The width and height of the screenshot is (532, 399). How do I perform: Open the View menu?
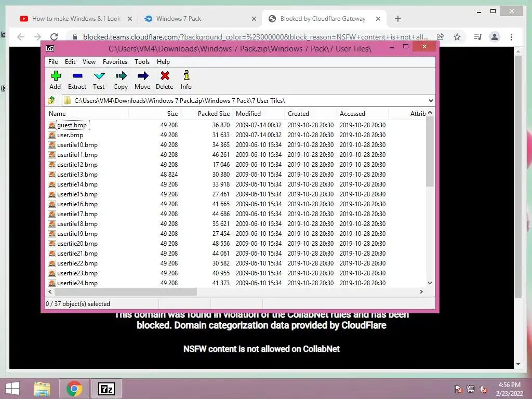point(89,62)
